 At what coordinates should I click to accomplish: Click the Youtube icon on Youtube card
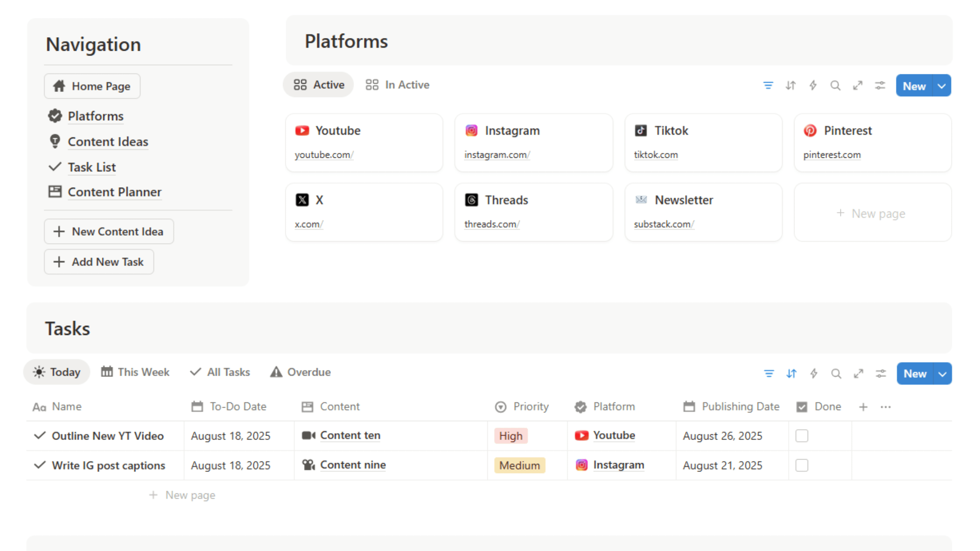click(302, 131)
